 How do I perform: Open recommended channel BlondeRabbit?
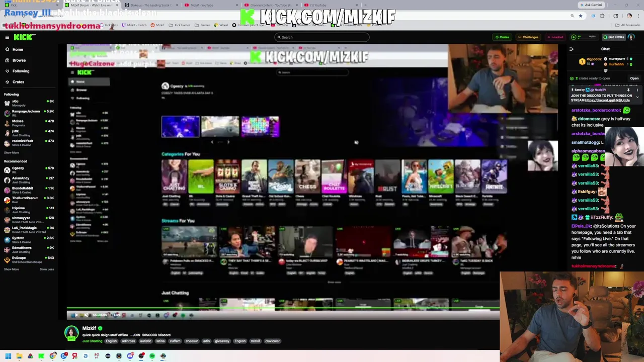pyautogui.click(x=29, y=190)
